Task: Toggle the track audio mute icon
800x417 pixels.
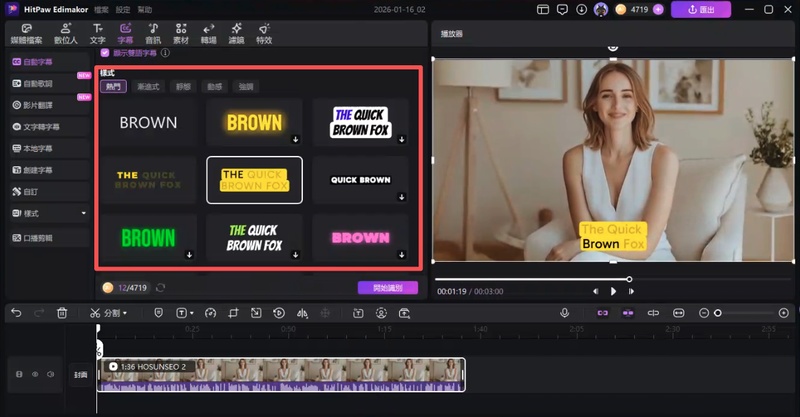Action: click(x=50, y=374)
